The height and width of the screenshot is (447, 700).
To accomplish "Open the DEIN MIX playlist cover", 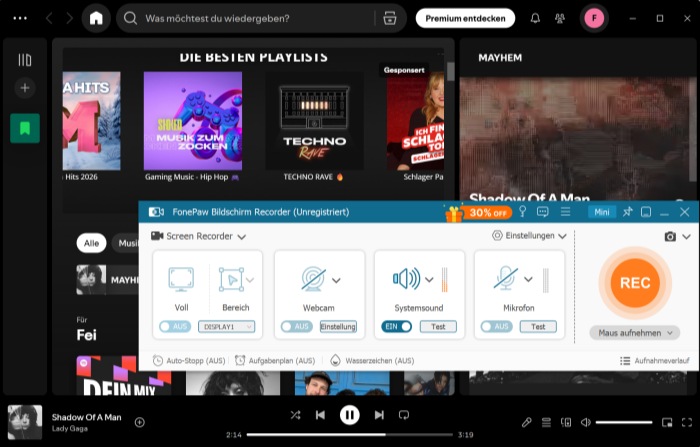I will pyautogui.click(x=124, y=375).
